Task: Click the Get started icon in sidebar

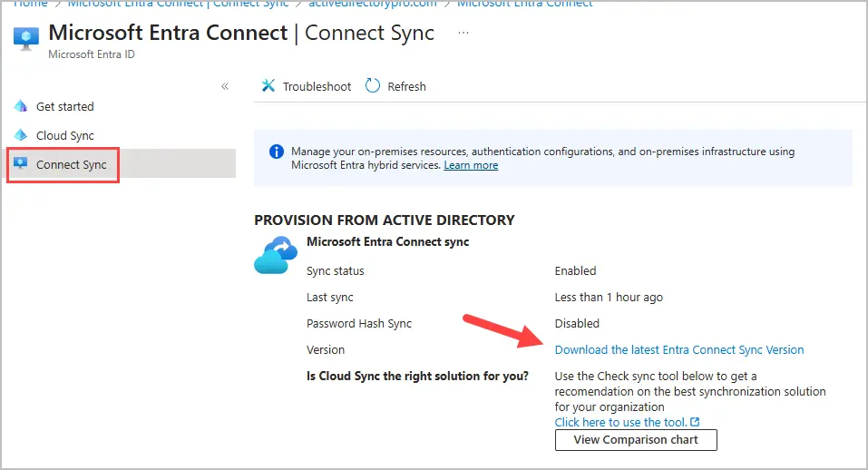Action: click(x=21, y=106)
